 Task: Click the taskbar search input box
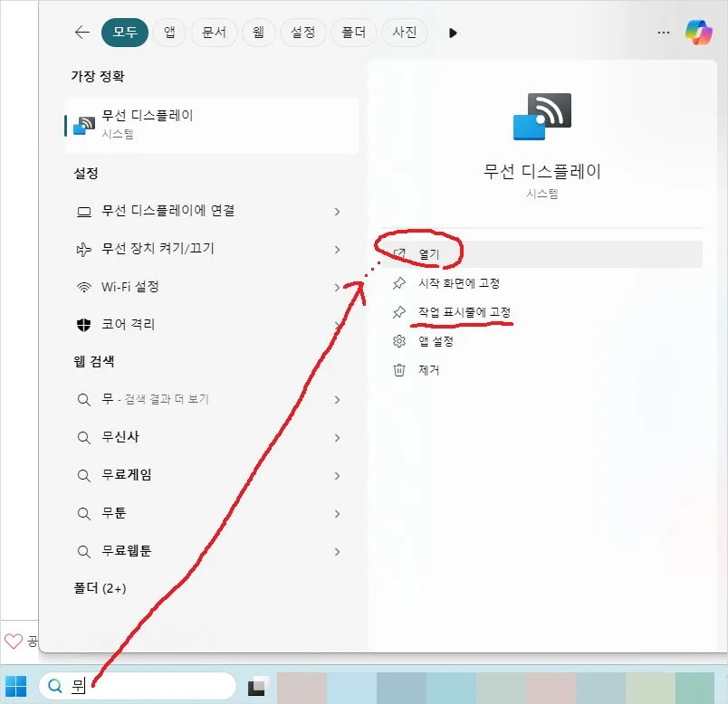(145, 686)
